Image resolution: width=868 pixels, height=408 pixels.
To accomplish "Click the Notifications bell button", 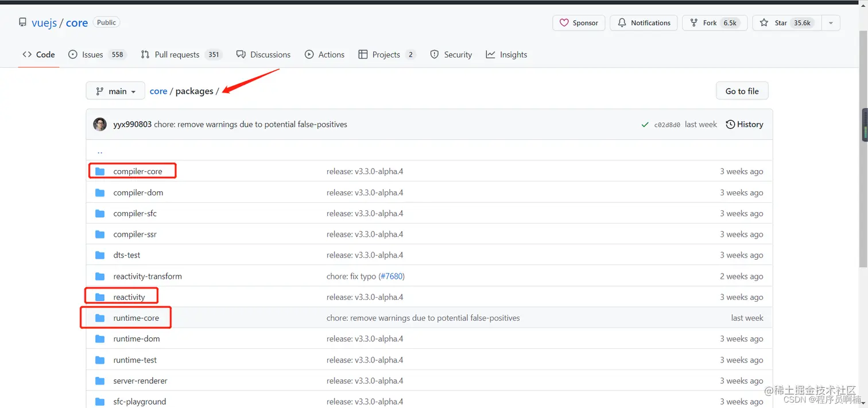I will 644,23.
